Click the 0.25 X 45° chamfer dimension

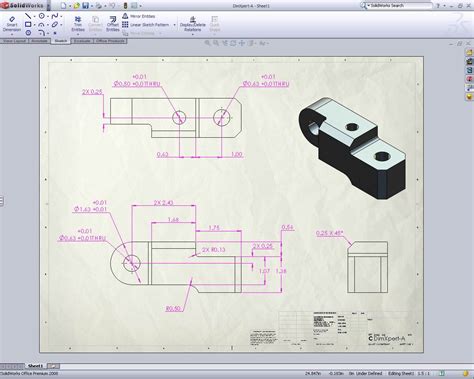[x=330, y=233]
